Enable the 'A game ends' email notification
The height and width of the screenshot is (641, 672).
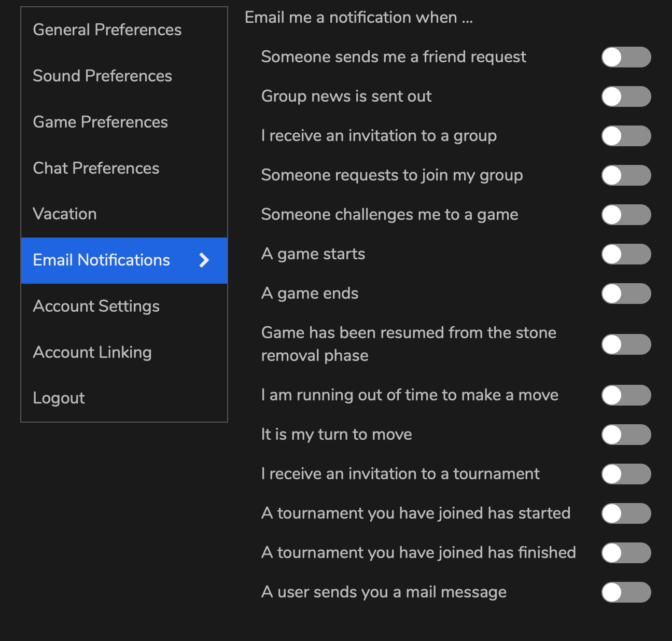click(626, 294)
